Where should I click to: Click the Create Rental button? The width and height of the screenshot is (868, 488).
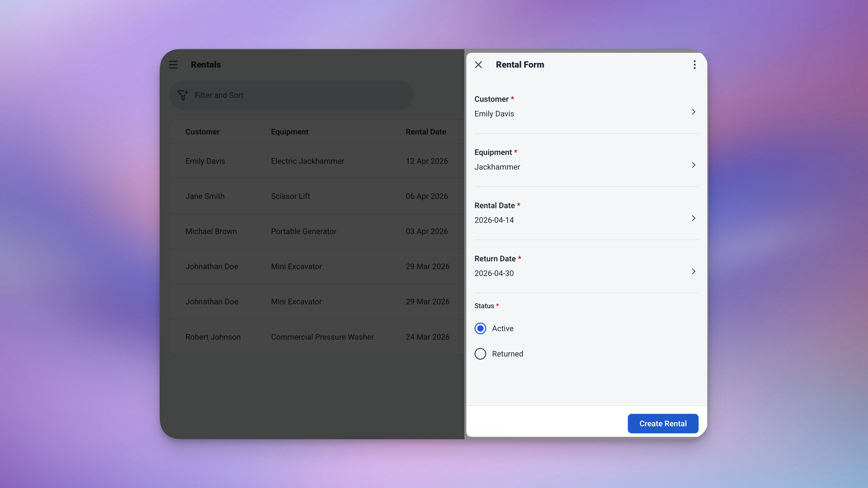[x=662, y=423]
